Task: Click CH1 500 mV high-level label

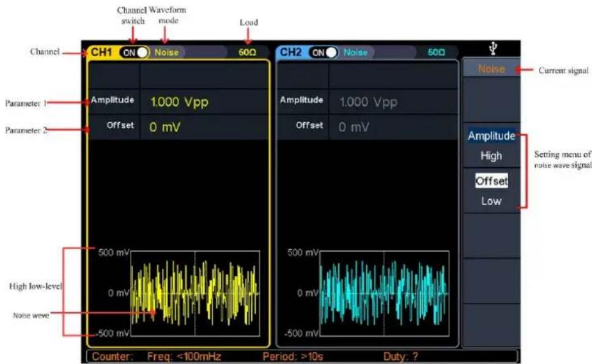Action: tap(114, 252)
